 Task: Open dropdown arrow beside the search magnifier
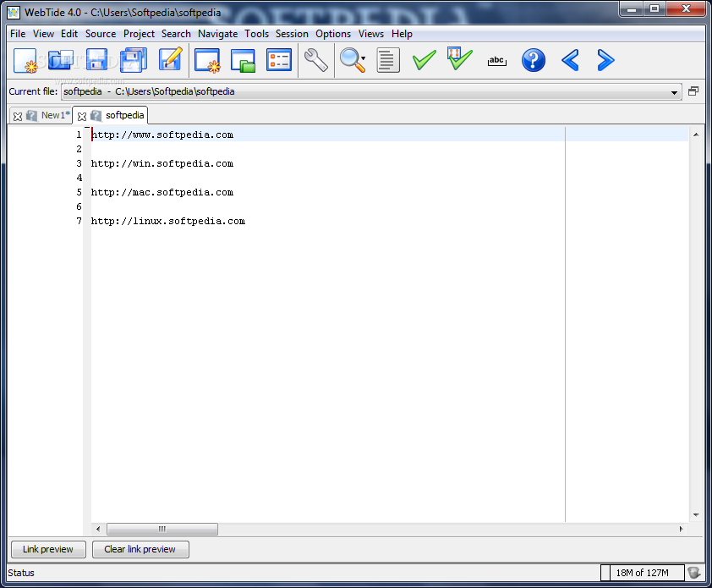364,58
